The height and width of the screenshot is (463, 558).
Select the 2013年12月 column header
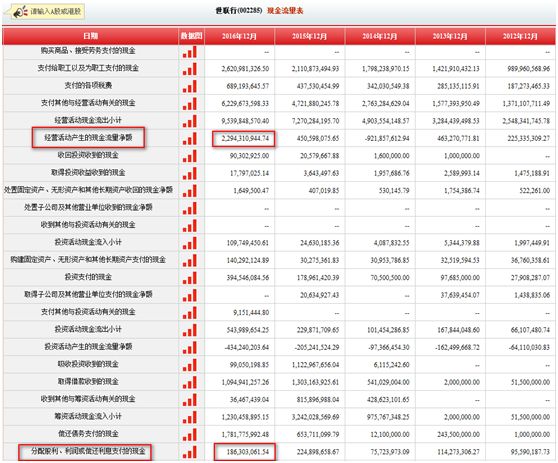[450, 36]
